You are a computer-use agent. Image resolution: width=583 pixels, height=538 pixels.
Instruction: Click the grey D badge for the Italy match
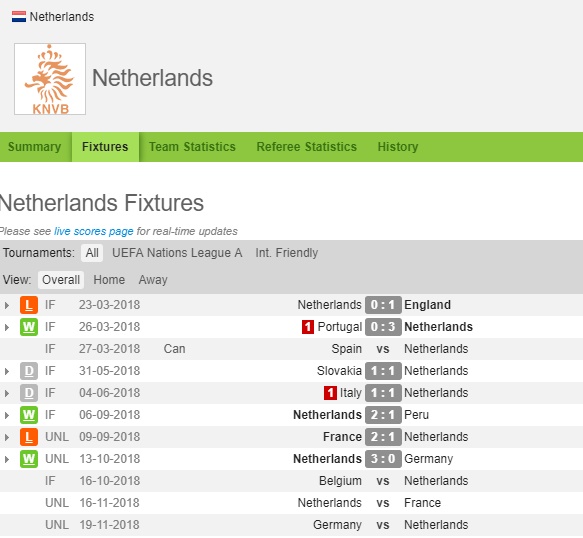[29, 393]
